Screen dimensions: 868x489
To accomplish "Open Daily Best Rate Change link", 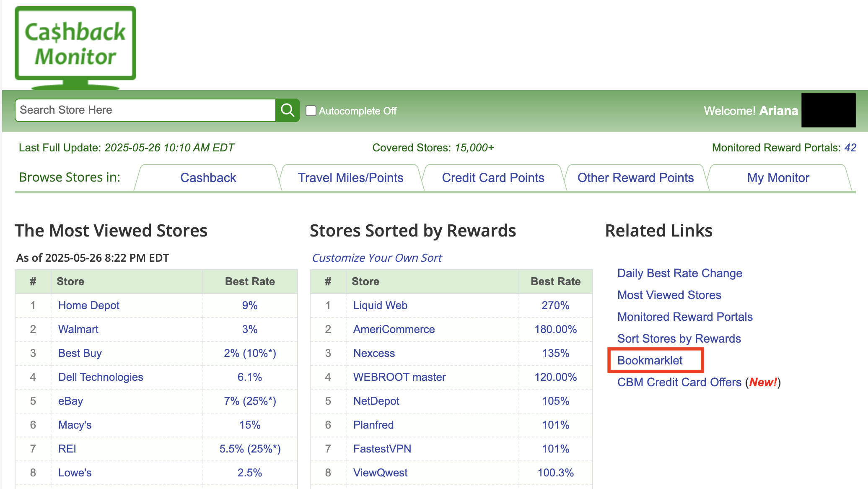I will click(680, 273).
